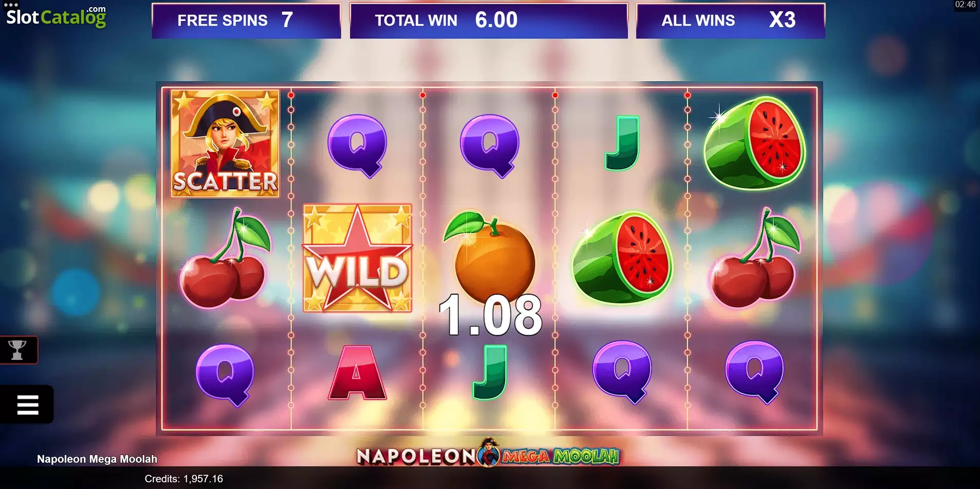Open the SlotCatalog.com logo link
The height and width of the screenshot is (489, 980).
pyautogui.click(x=56, y=17)
